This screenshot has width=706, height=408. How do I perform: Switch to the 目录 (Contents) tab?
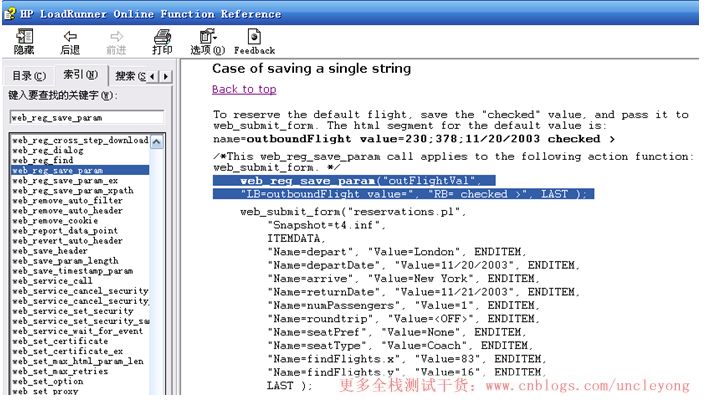point(29,76)
